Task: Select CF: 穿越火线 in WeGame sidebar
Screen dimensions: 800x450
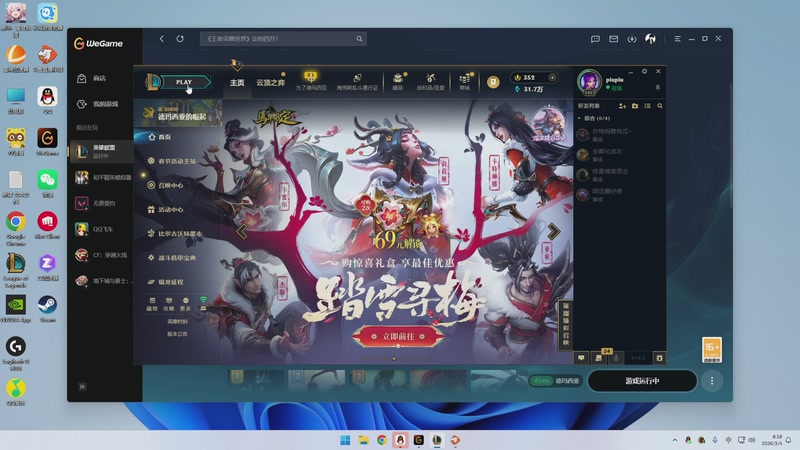Action: (x=101, y=255)
